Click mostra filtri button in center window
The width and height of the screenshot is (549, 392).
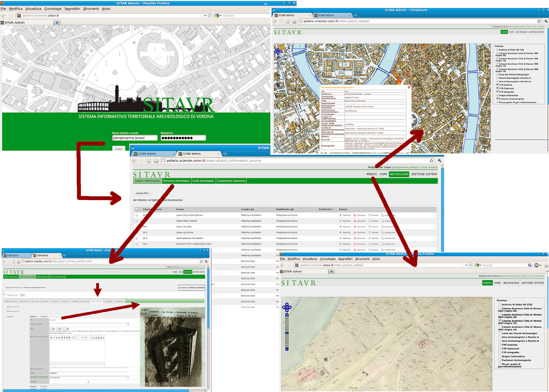142,193
